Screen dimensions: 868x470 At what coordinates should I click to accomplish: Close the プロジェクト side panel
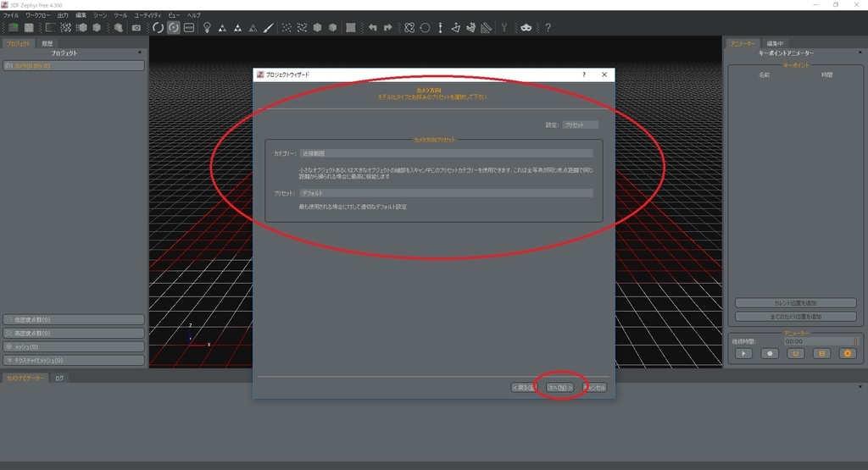click(x=140, y=53)
